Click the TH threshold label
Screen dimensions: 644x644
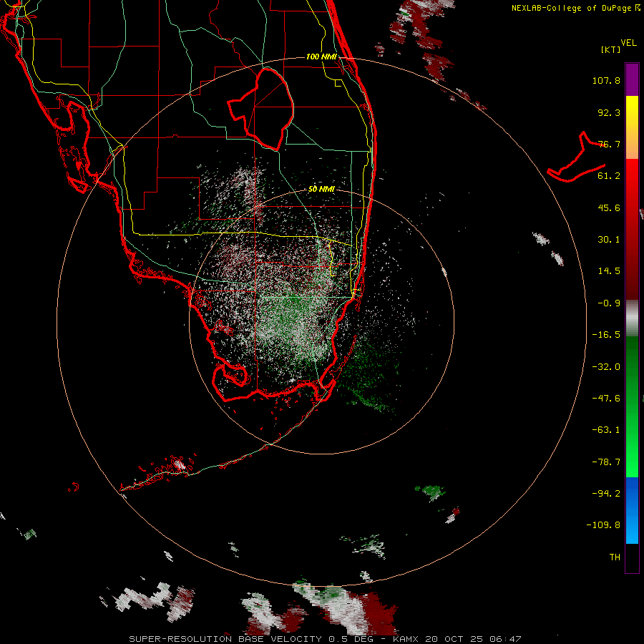615,557
